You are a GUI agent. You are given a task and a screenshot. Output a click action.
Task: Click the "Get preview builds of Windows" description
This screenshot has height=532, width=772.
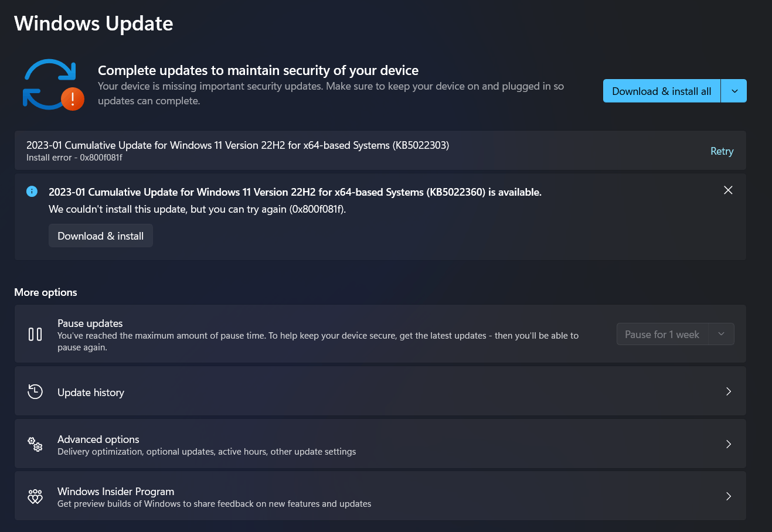point(215,504)
